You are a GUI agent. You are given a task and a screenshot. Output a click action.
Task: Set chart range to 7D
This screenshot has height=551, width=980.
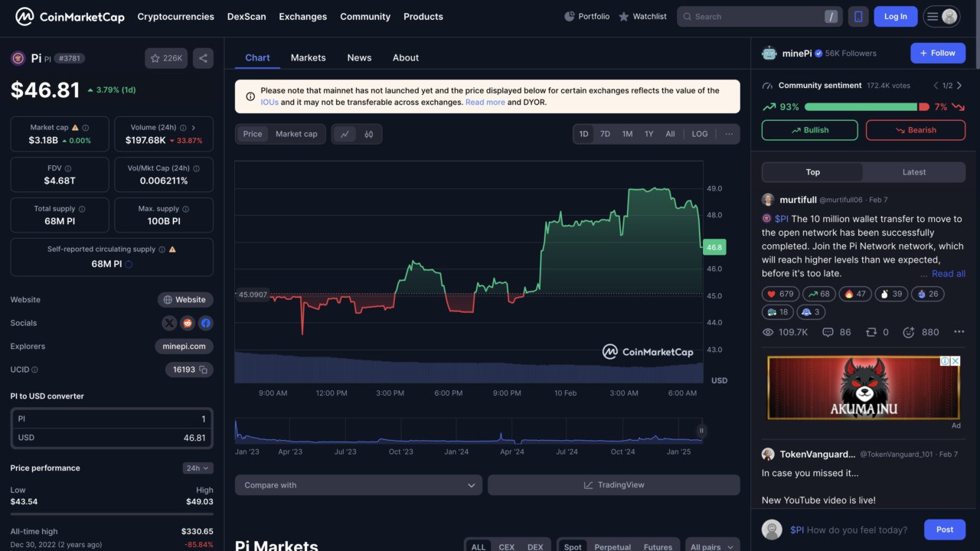pyautogui.click(x=605, y=134)
